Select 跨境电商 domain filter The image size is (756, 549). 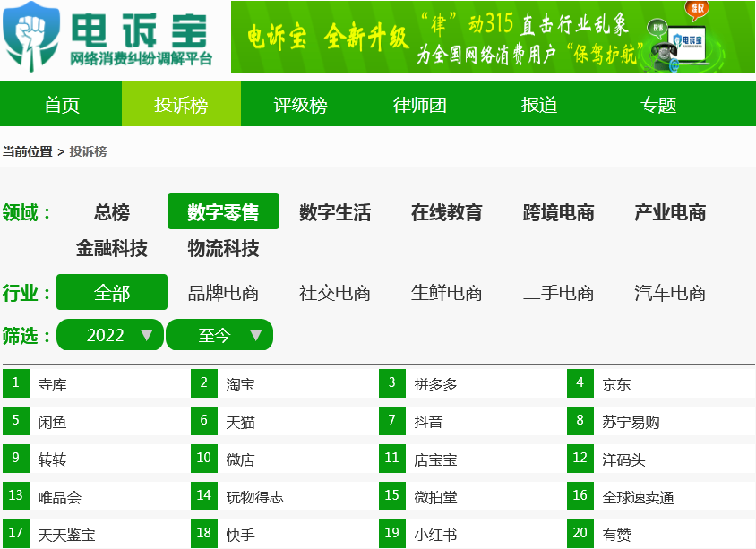[x=558, y=212]
